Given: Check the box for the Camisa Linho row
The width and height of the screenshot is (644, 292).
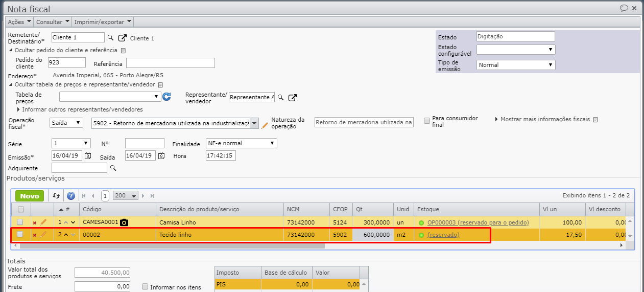Looking at the screenshot, I should click(20, 222).
